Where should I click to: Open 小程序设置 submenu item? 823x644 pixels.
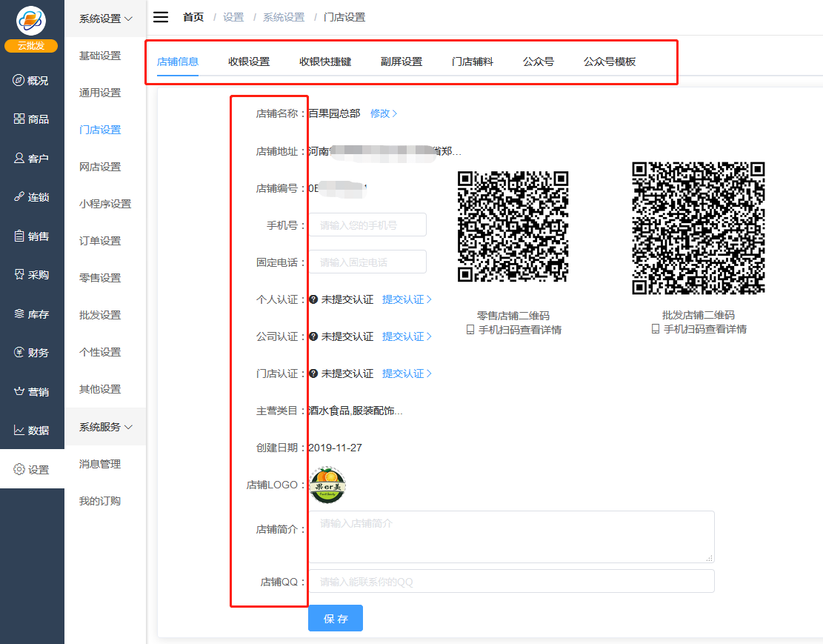[105, 204]
